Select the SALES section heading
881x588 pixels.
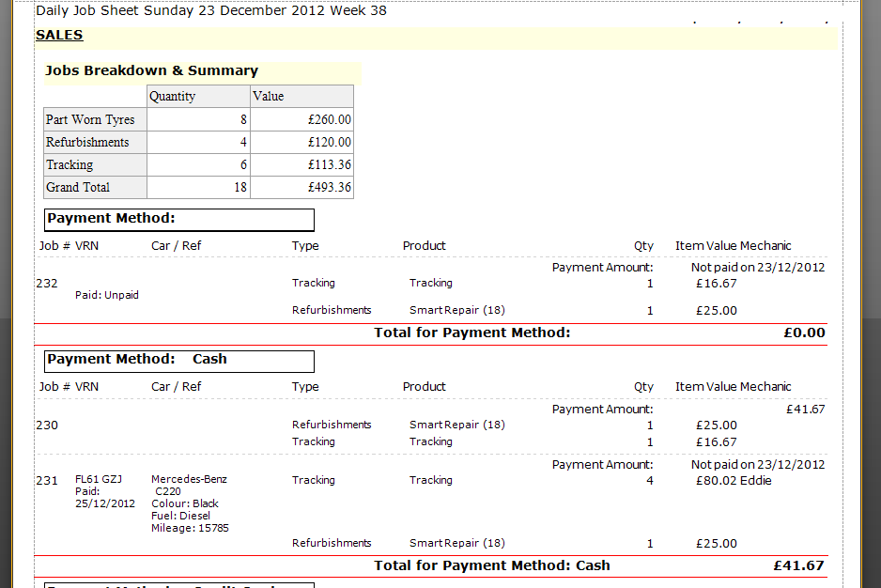(59, 36)
